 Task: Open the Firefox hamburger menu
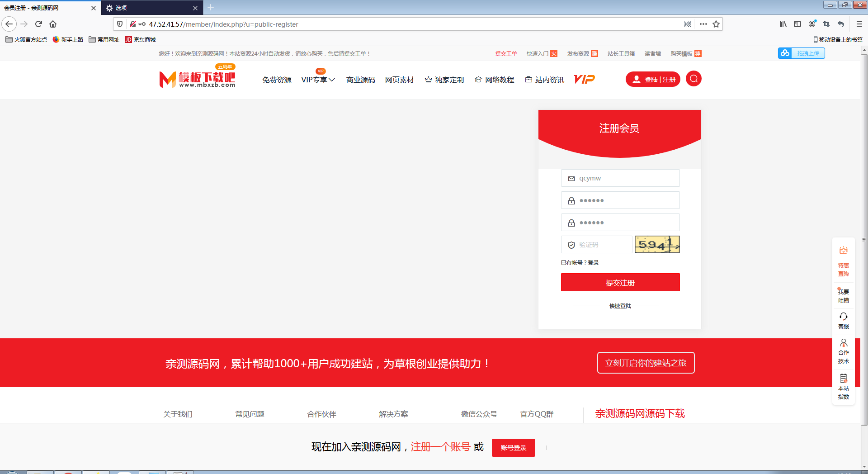tap(859, 24)
